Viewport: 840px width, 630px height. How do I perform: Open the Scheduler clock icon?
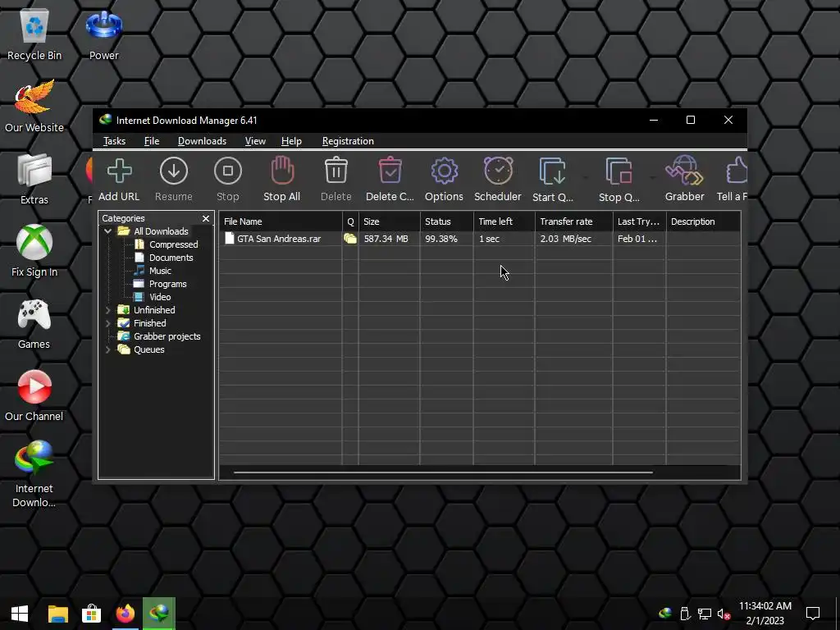pyautogui.click(x=498, y=171)
